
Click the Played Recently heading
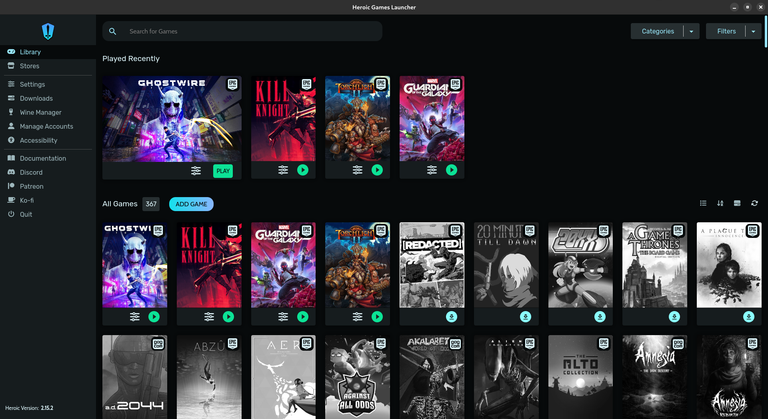[x=131, y=58]
